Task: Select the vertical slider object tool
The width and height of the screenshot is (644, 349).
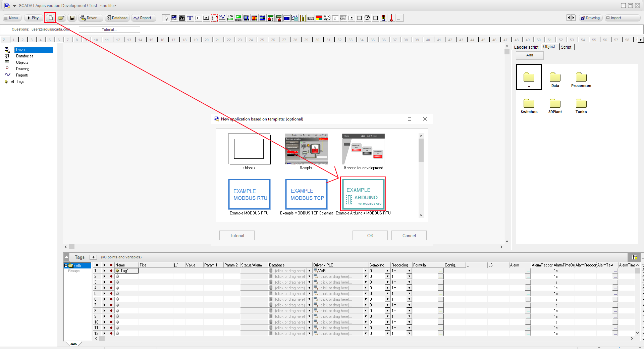Action: pyautogui.click(x=303, y=18)
